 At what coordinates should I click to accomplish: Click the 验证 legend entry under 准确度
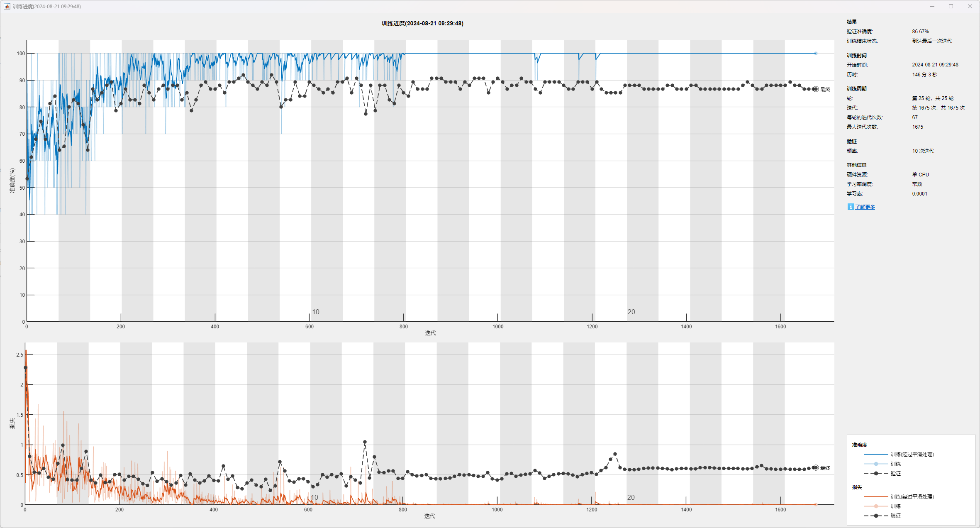coord(895,474)
